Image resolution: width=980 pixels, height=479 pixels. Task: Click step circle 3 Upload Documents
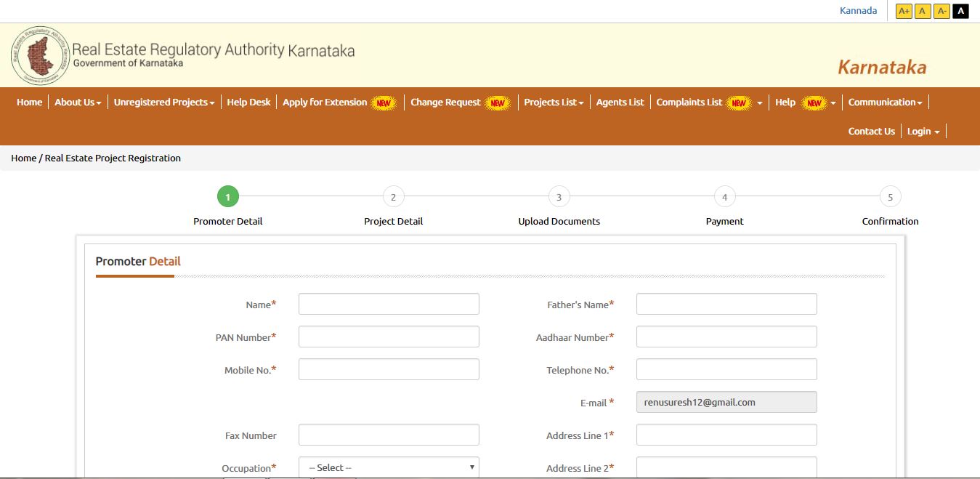559,196
